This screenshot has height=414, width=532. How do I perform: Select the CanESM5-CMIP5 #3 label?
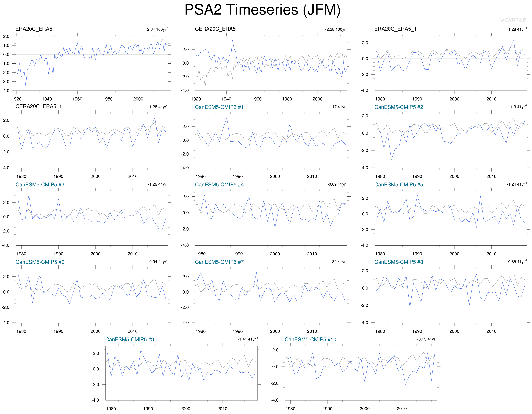coord(40,184)
